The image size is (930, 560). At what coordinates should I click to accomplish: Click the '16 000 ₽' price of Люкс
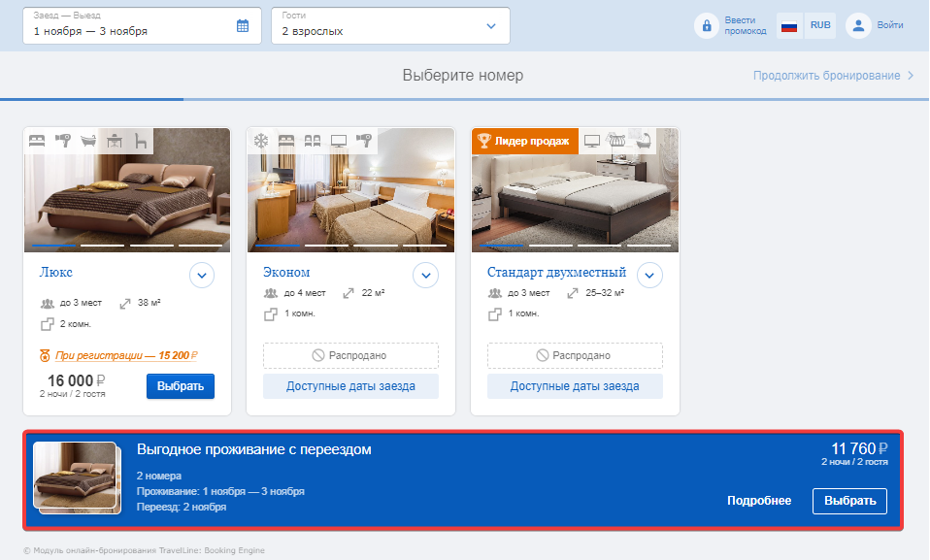pos(76,380)
